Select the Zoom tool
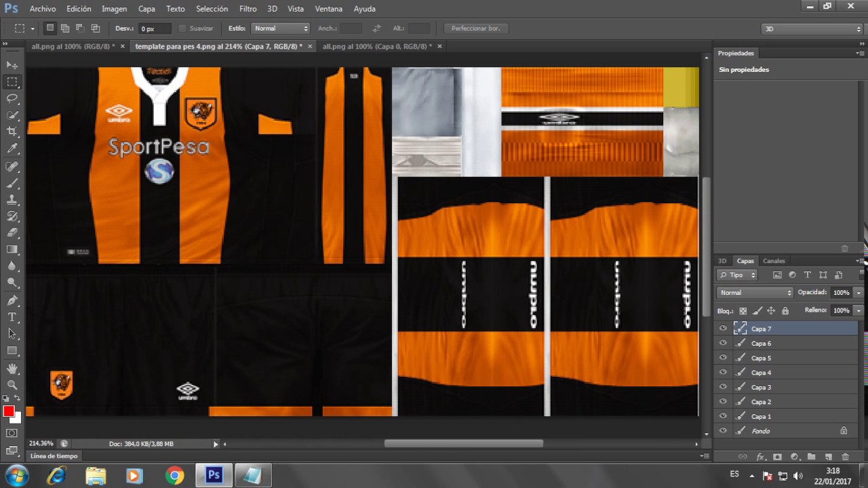Viewport: 868px width, 488px height. coord(12,385)
